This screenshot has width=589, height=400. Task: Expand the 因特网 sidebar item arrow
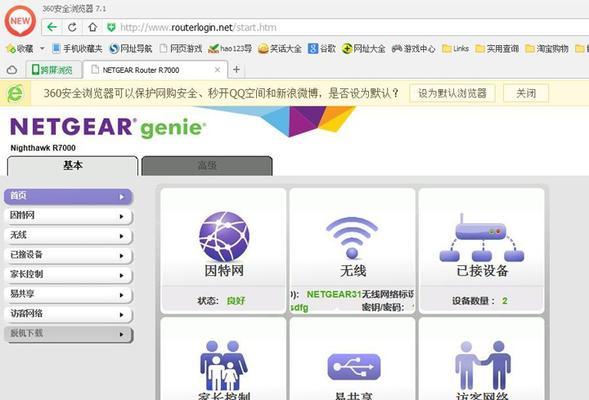121,216
